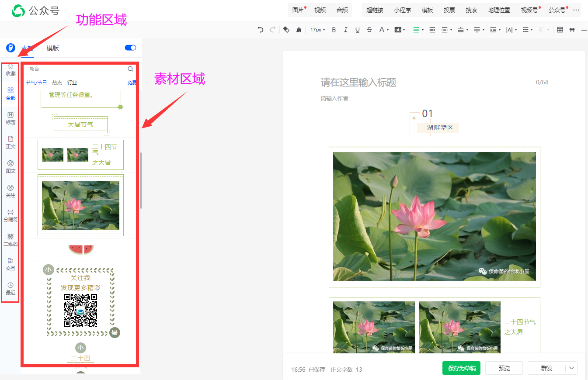Open the 二维码 material category

point(10,240)
